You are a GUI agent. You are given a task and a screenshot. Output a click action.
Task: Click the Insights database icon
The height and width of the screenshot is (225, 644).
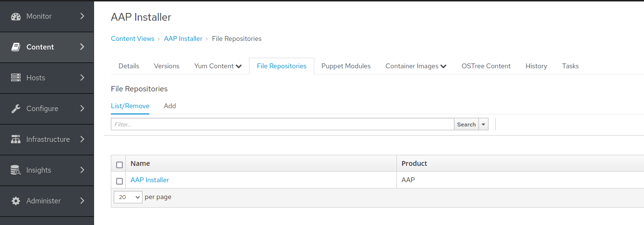[16, 170]
